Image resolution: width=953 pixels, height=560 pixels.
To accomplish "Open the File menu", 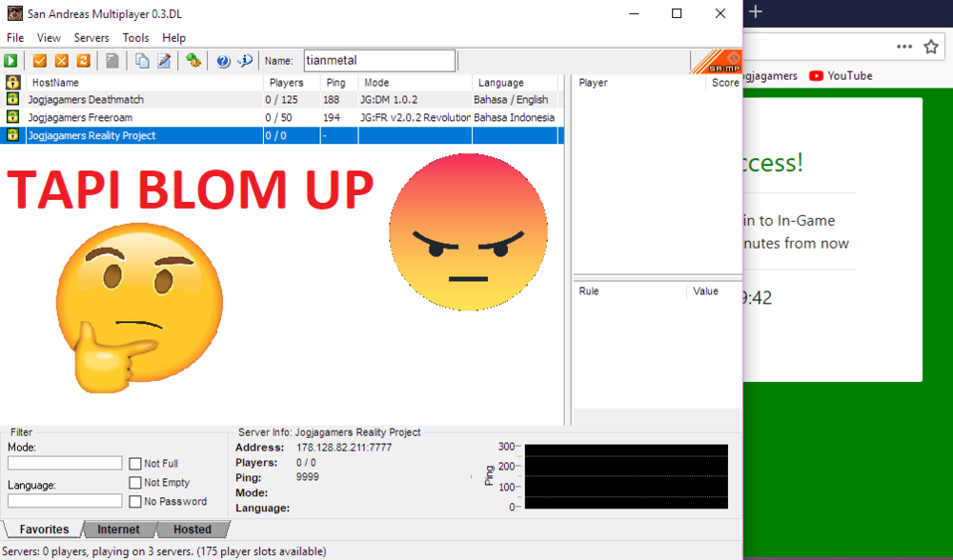I will click(x=15, y=38).
